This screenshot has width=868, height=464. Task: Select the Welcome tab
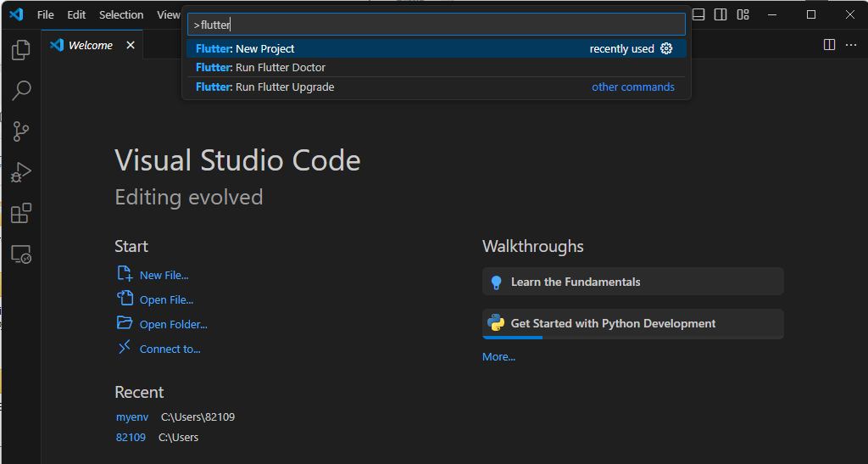click(92, 45)
